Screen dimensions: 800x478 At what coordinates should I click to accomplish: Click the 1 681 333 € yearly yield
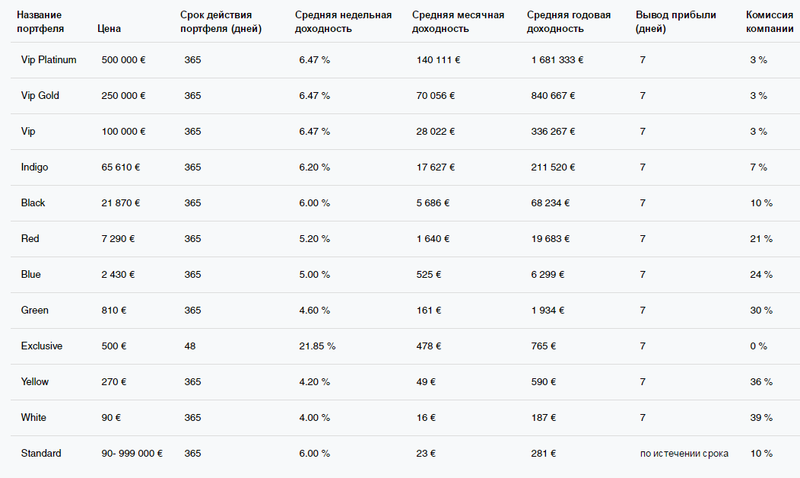tap(558, 60)
